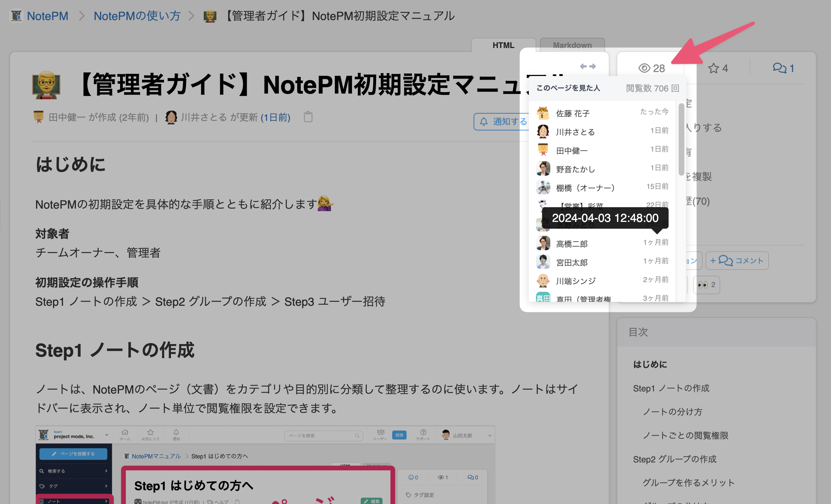Click the 目次 header

click(x=638, y=332)
